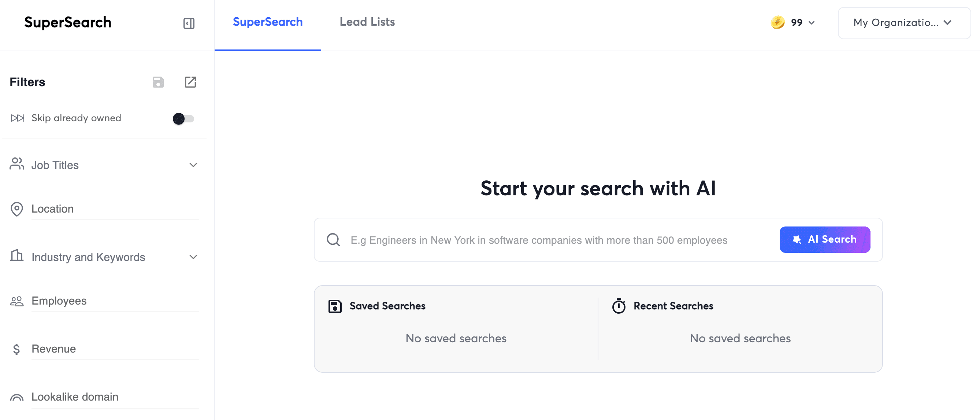The width and height of the screenshot is (980, 420).
Task: Collapse the sidebar panel icon
Action: [189, 23]
